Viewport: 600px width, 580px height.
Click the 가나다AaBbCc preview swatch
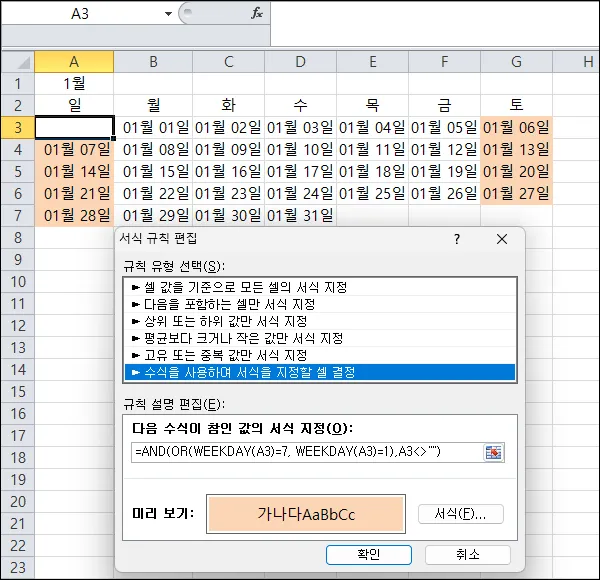click(x=306, y=514)
